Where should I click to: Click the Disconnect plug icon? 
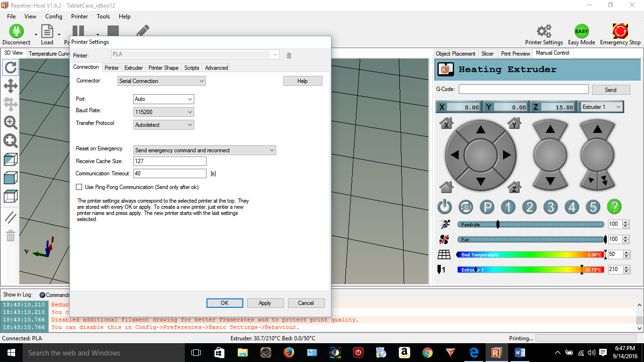16,32
